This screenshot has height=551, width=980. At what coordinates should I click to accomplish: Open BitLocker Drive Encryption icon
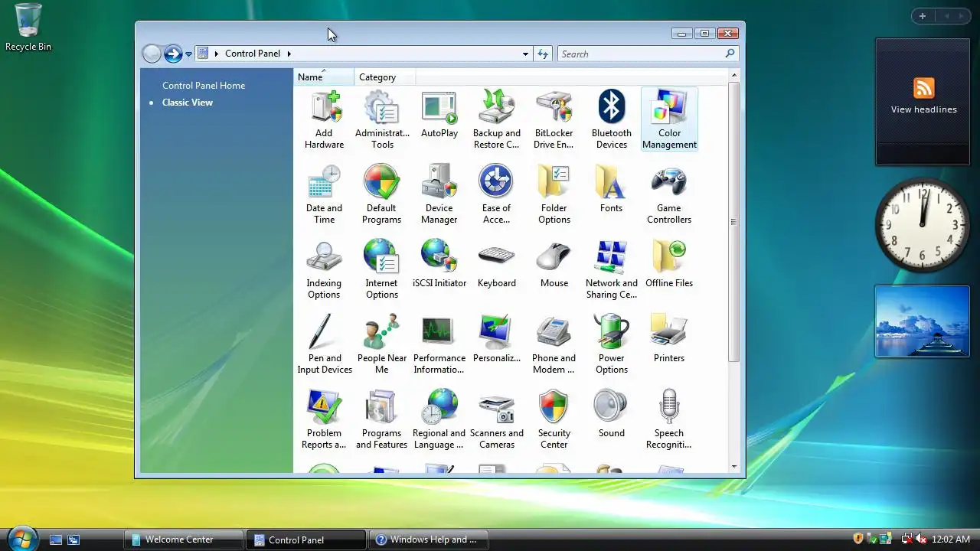pyautogui.click(x=554, y=119)
